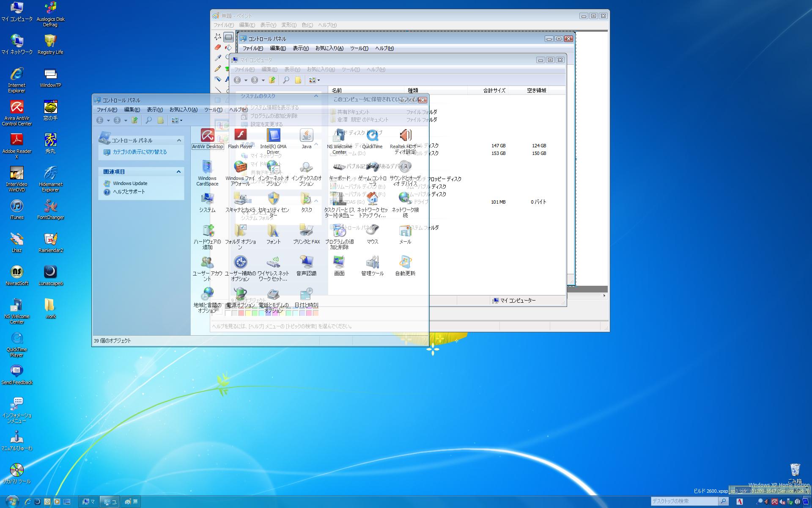Open 日付と時刻 icon
This screenshot has width=812, height=508.
(x=307, y=298)
